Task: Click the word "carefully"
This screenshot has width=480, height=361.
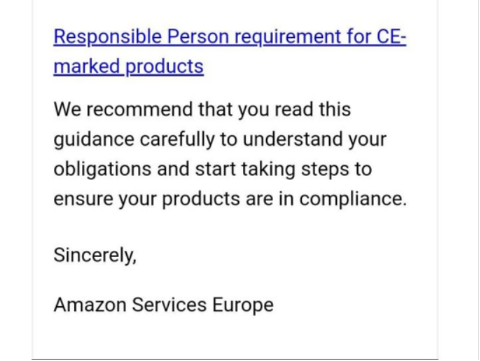Action: click(x=177, y=139)
